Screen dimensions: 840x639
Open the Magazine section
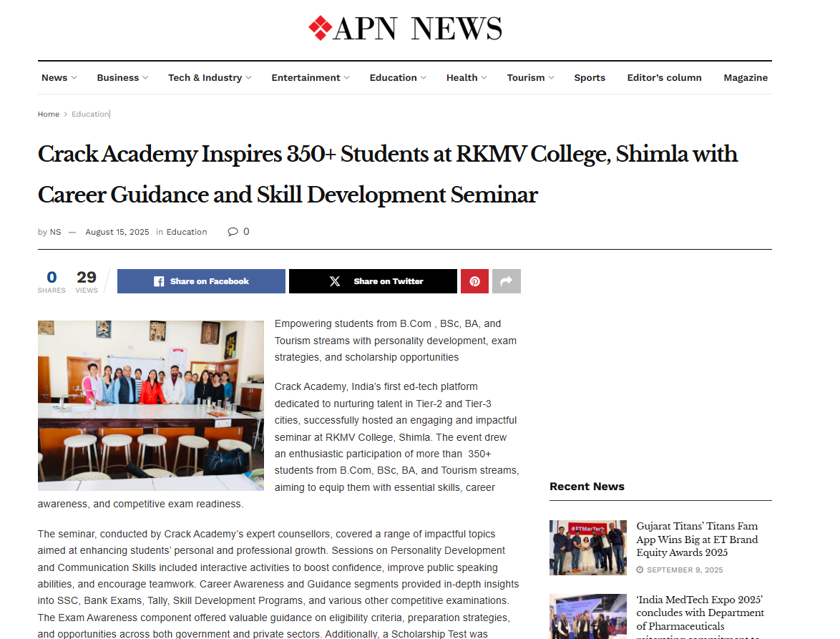coord(746,78)
